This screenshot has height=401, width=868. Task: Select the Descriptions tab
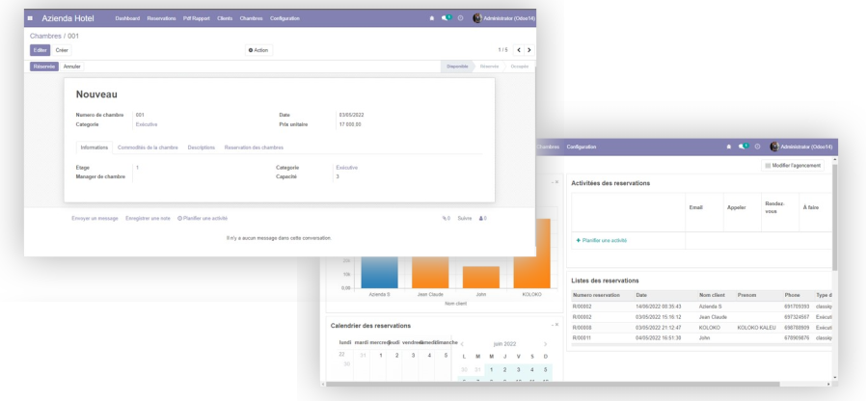coord(202,147)
